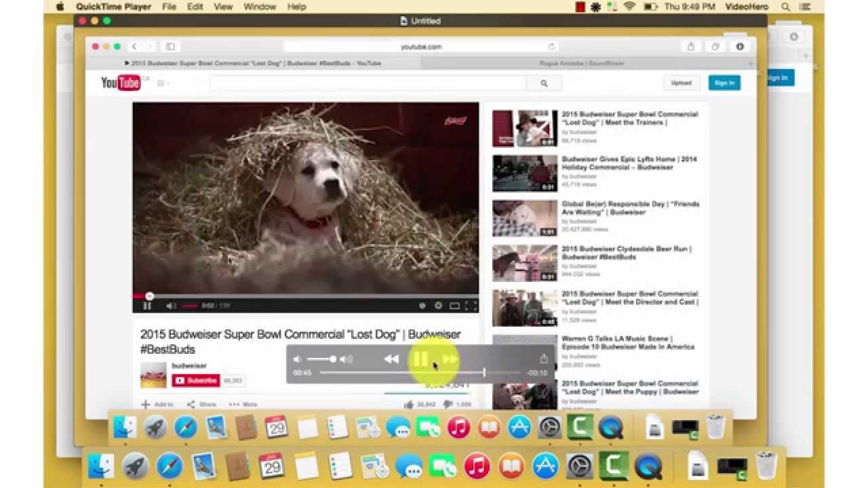
Task: Click the YouTube logo
Action: click(x=121, y=83)
